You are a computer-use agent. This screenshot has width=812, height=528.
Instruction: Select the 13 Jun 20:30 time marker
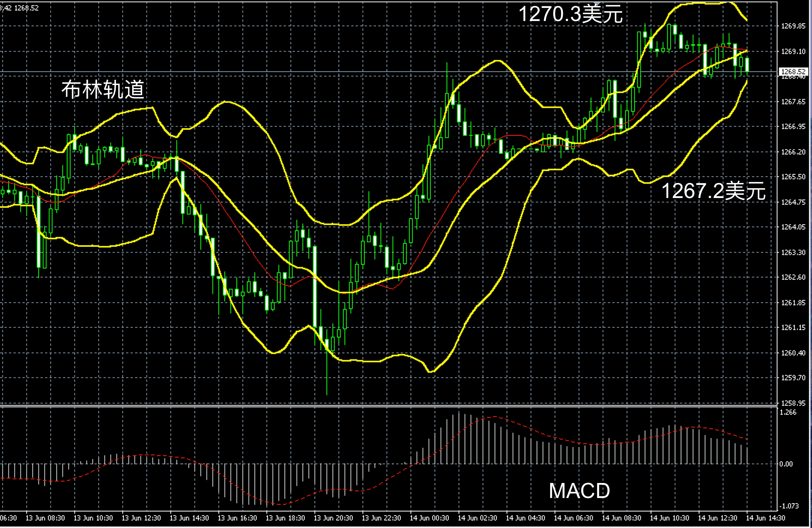pos(333,518)
